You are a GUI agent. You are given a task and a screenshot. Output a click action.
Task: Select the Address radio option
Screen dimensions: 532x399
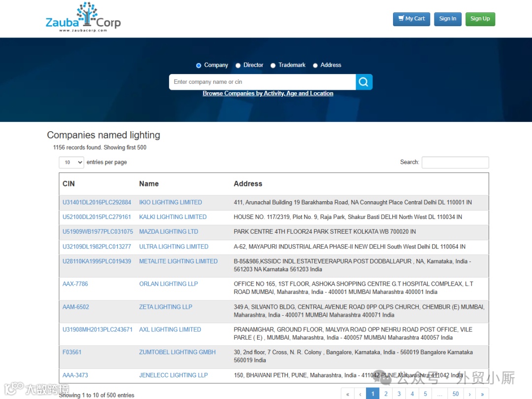(315, 65)
